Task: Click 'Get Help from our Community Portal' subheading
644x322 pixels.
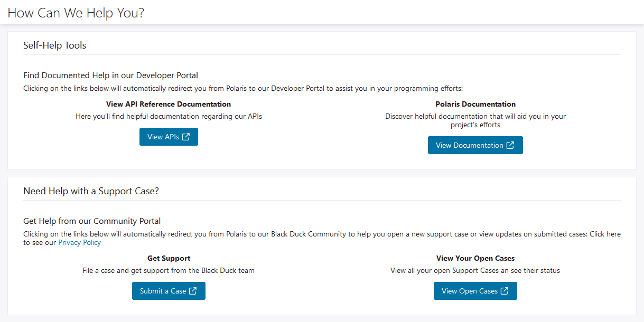Action: [92, 221]
